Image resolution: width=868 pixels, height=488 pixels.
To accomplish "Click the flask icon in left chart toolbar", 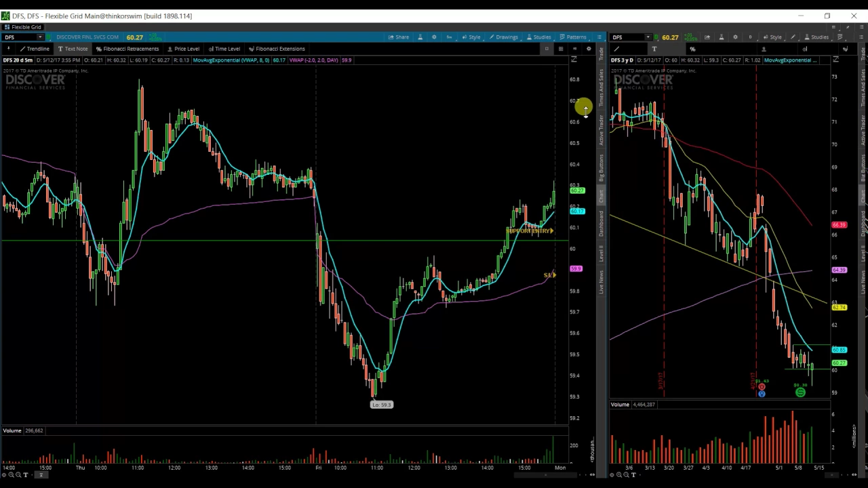I will click(420, 37).
